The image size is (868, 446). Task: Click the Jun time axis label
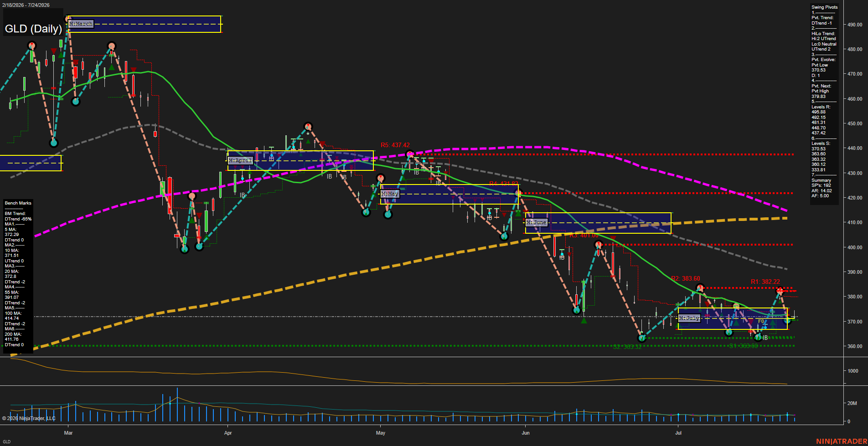pyautogui.click(x=526, y=433)
